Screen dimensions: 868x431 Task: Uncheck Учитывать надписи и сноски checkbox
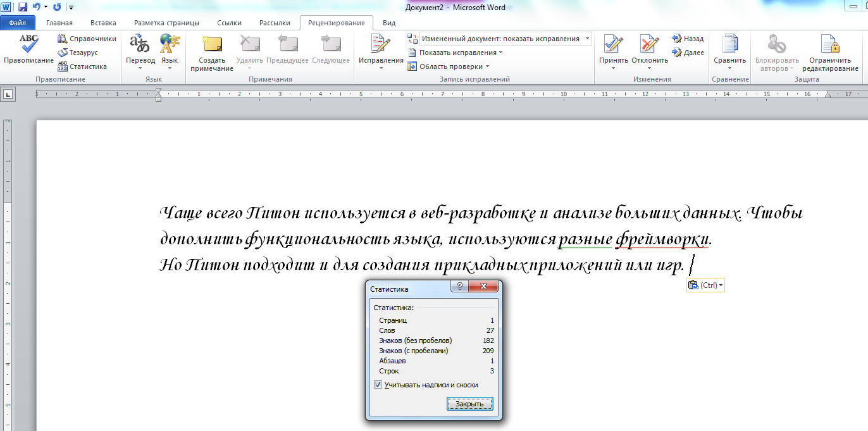[378, 385]
